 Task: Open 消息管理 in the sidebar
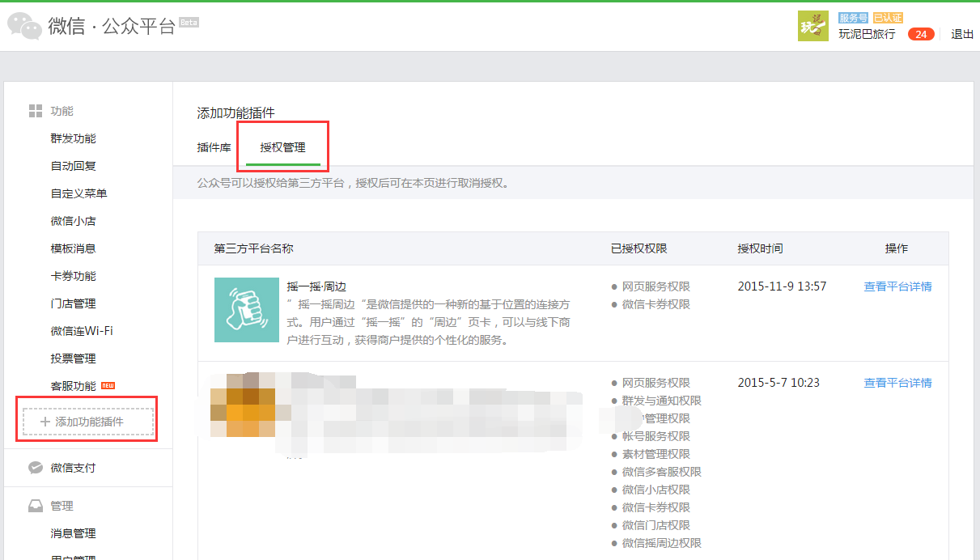point(73,533)
